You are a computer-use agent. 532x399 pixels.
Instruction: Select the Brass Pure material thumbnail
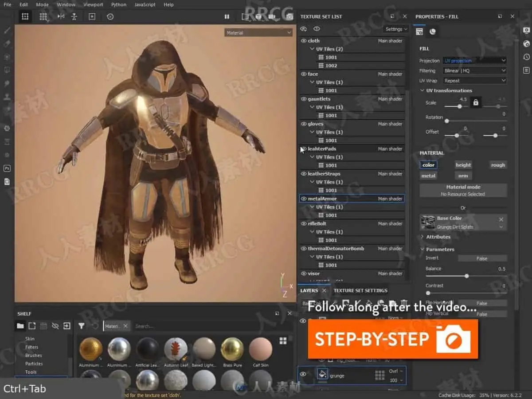point(232,349)
